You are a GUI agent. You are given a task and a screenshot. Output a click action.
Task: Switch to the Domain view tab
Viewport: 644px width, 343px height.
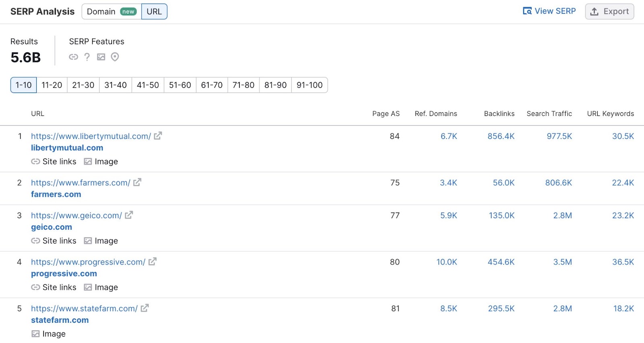111,11
